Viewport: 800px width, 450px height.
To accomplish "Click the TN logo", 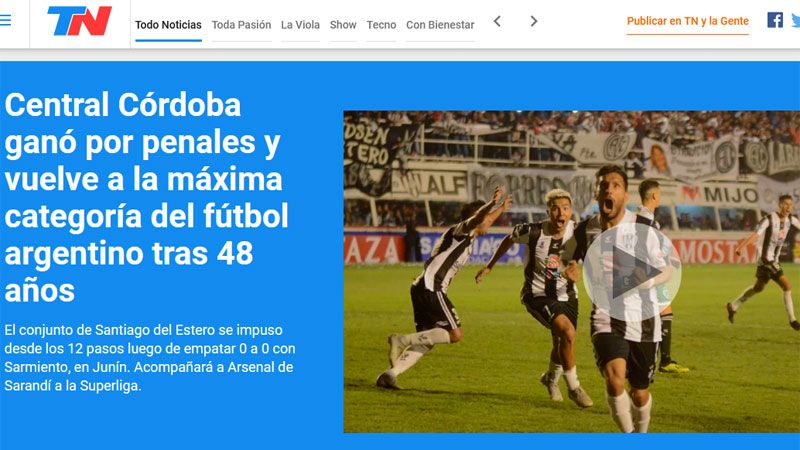I will (80, 21).
